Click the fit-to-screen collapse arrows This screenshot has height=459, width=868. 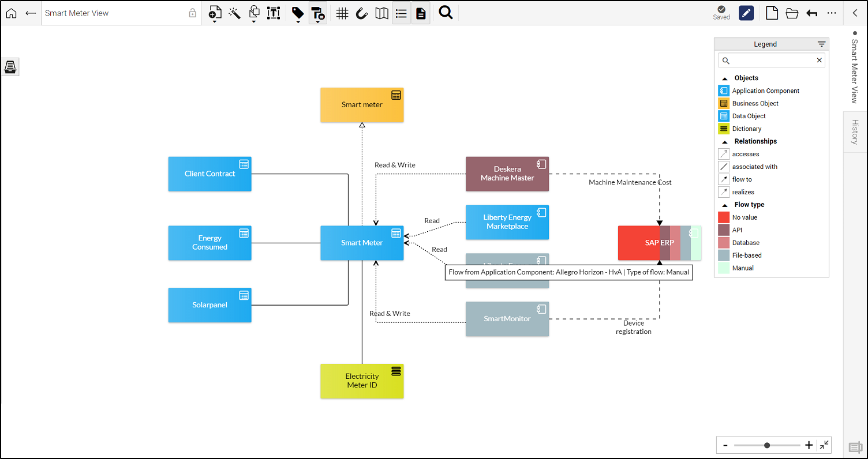coord(824,445)
